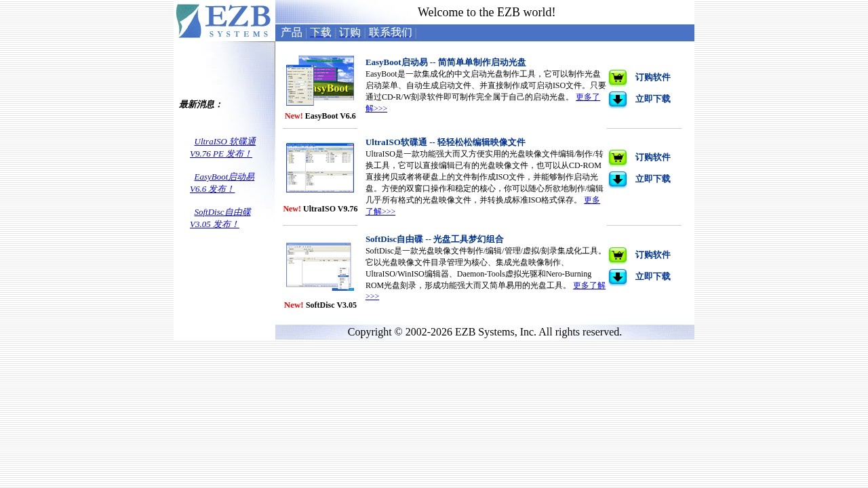Click the UltraISO download arrow icon
This screenshot has width=868, height=488.
tap(618, 180)
